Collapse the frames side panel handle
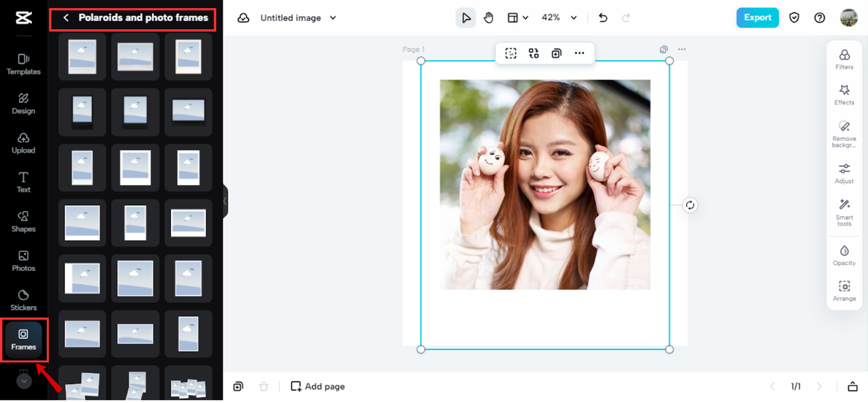This screenshot has height=403, width=868. click(226, 201)
